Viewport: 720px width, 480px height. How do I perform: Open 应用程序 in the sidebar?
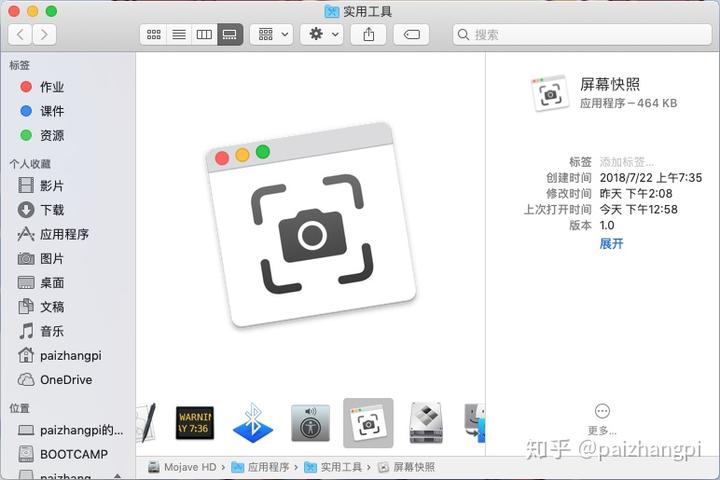point(64,234)
